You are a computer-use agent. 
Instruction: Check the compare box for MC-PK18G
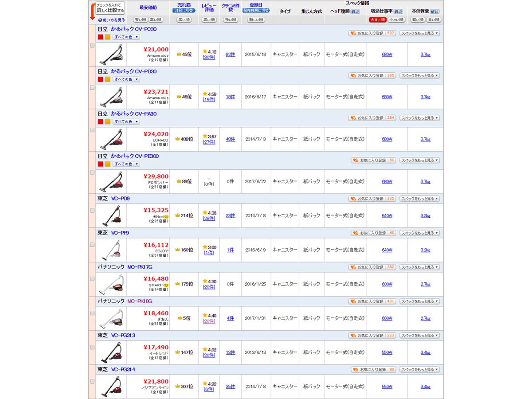pos(92,313)
